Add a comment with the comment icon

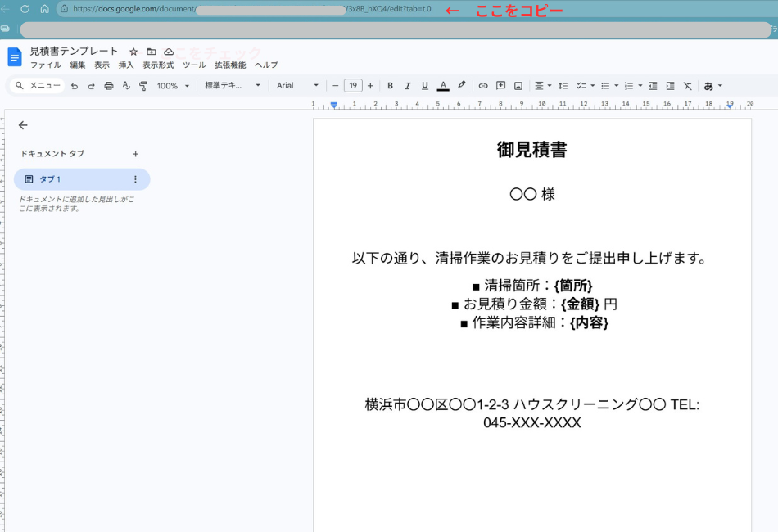[500, 85]
